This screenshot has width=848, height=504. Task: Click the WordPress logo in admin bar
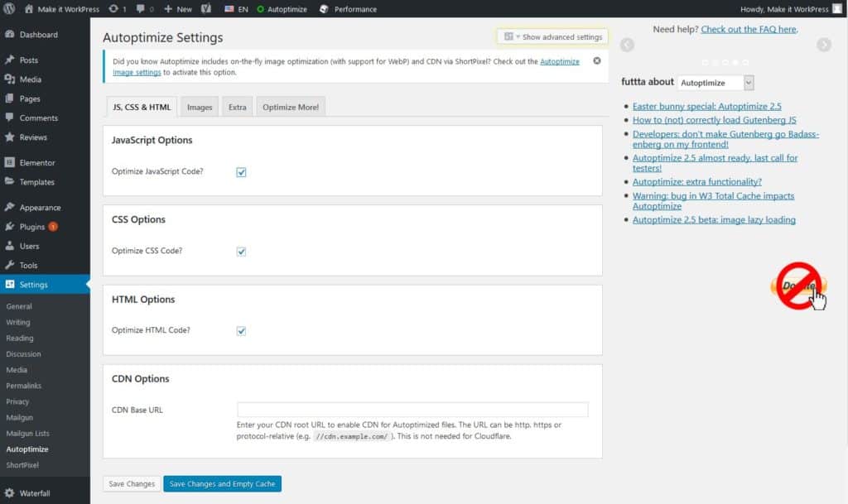coord(9,8)
